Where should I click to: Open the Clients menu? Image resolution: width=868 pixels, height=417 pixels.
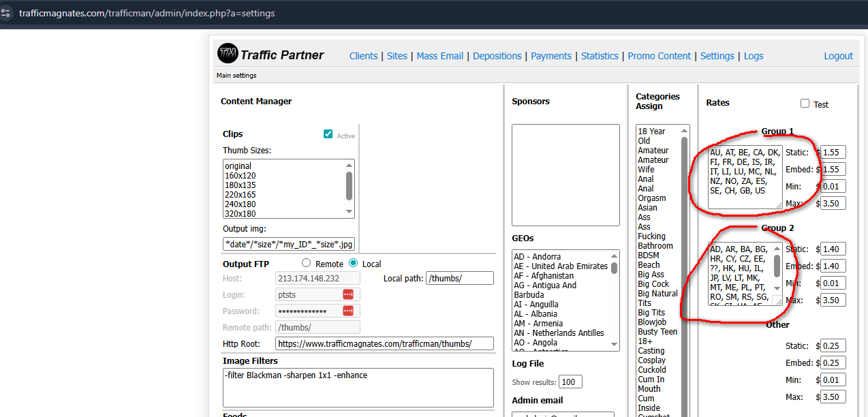click(x=363, y=56)
